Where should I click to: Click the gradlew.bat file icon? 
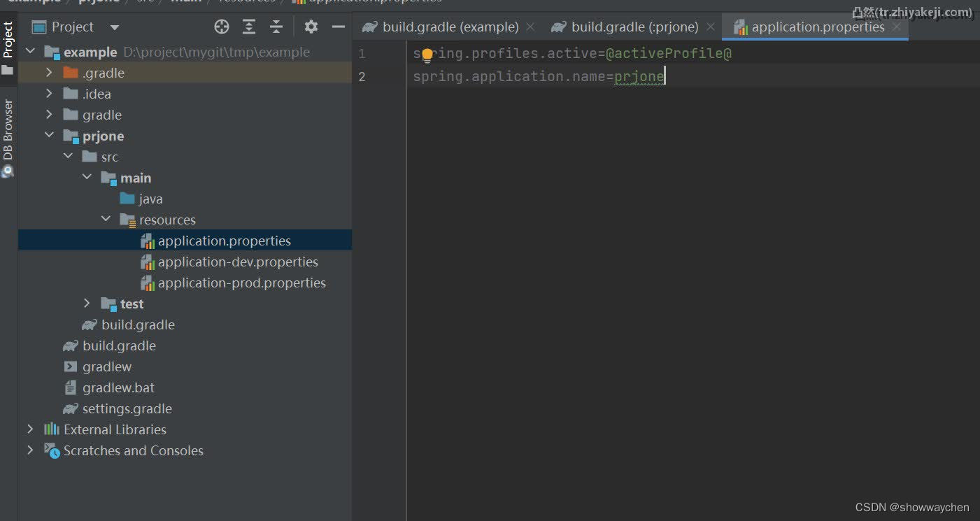coord(71,387)
